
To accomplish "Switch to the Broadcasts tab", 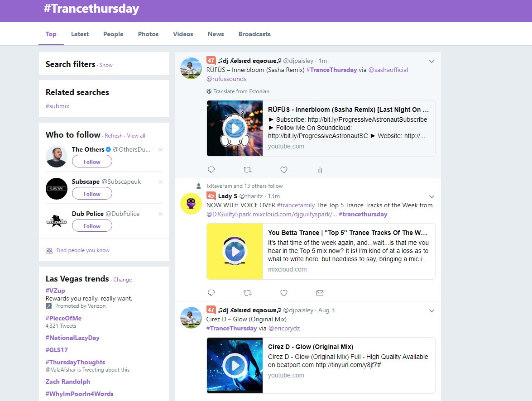I will pyautogui.click(x=254, y=34).
